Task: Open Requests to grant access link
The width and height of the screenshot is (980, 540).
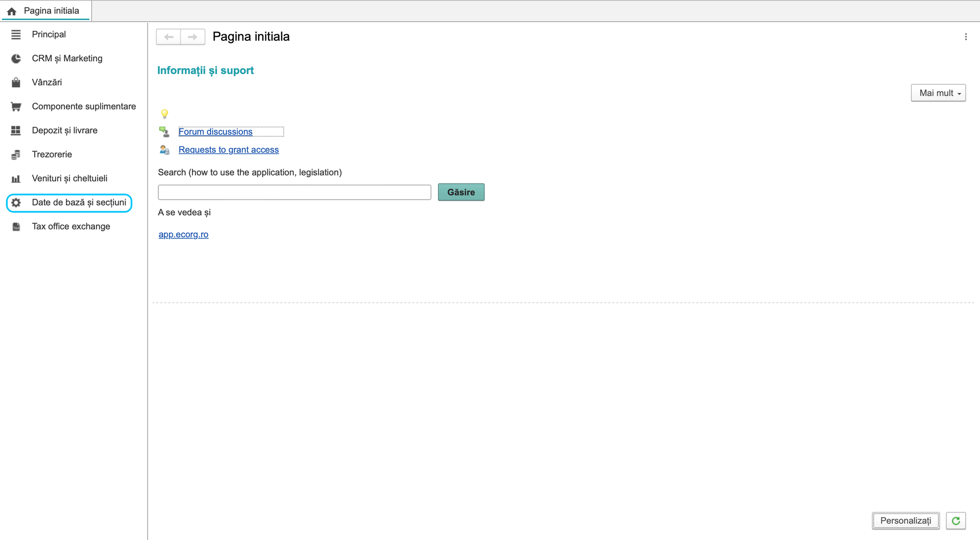Action: point(229,150)
